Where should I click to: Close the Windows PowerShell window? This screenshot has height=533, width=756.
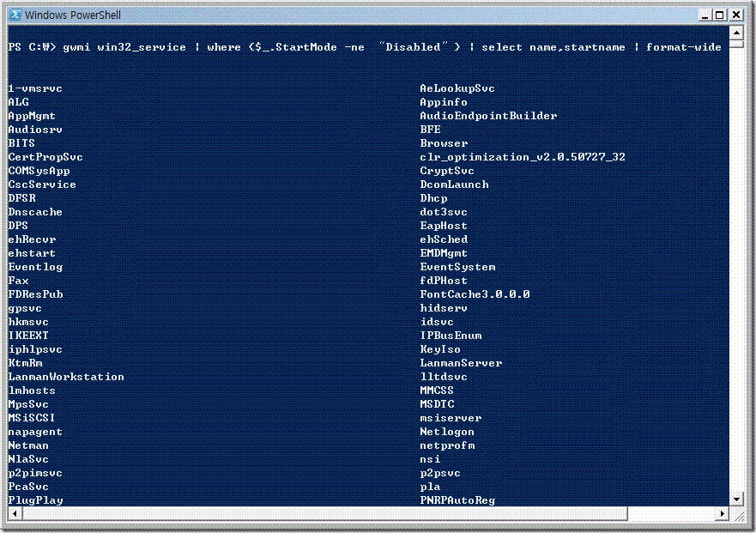(736, 15)
